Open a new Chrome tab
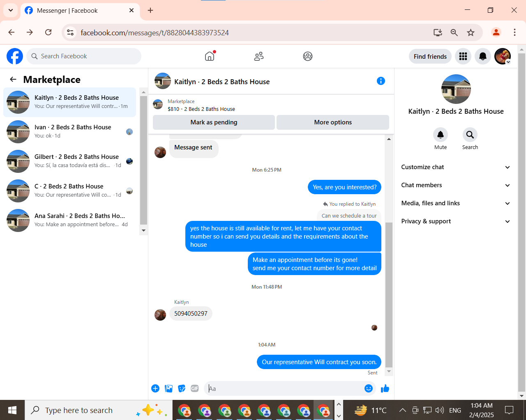The width and height of the screenshot is (526, 420). pos(150,10)
